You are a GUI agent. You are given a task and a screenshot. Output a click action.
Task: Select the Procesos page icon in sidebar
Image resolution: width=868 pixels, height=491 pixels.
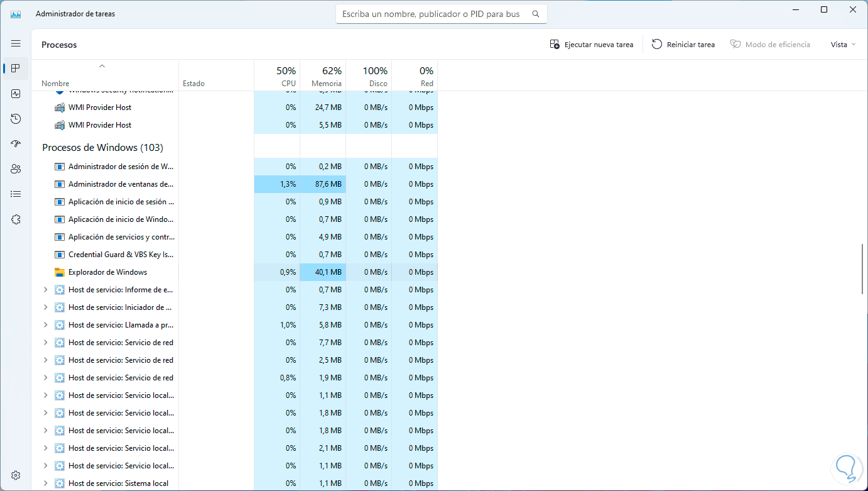16,69
